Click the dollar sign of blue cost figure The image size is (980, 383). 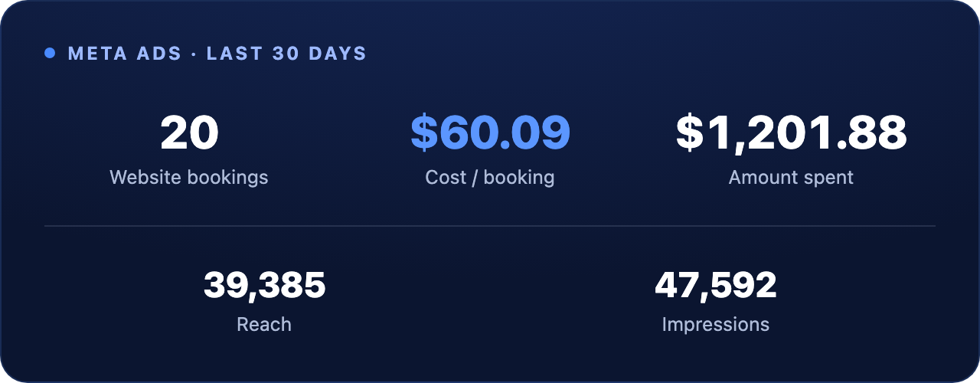(x=423, y=133)
